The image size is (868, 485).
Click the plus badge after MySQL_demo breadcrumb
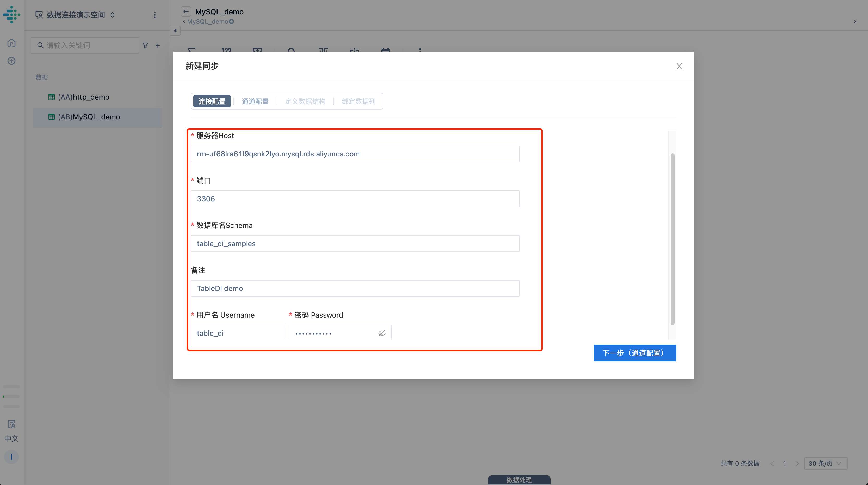click(232, 22)
